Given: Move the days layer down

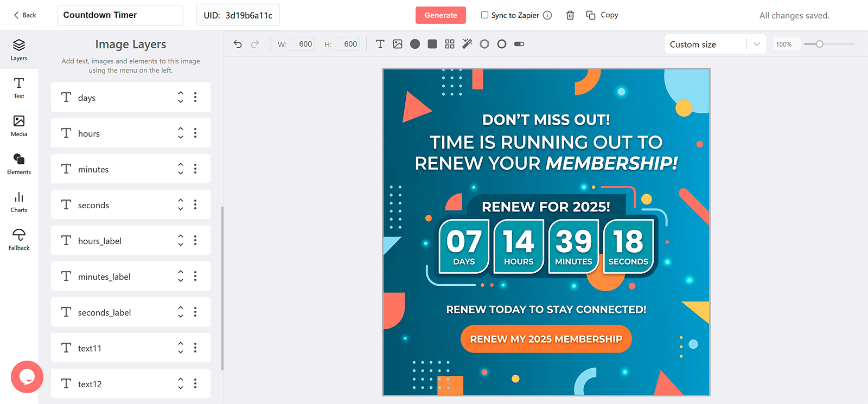Looking at the screenshot, I should (181, 101).
